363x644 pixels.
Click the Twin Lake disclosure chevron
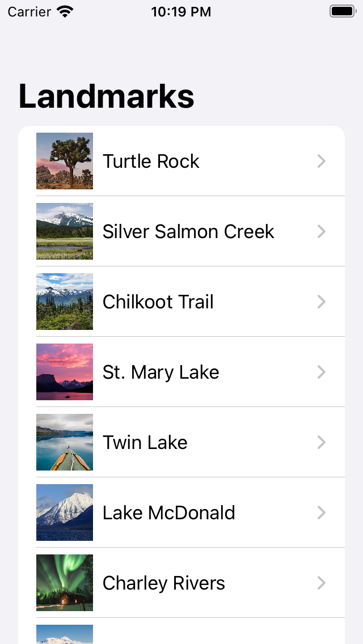322,442
